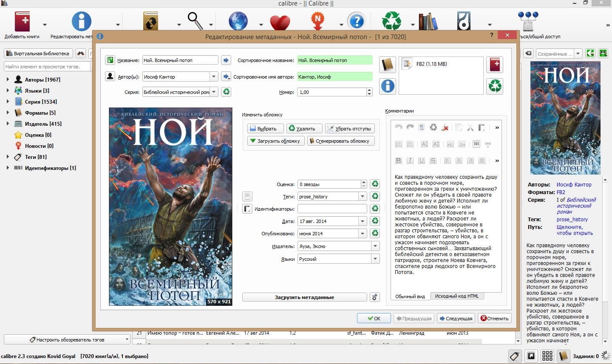Click the red add format book icon
The height and width of the screenshot is (364, 612).
point(495,65)
